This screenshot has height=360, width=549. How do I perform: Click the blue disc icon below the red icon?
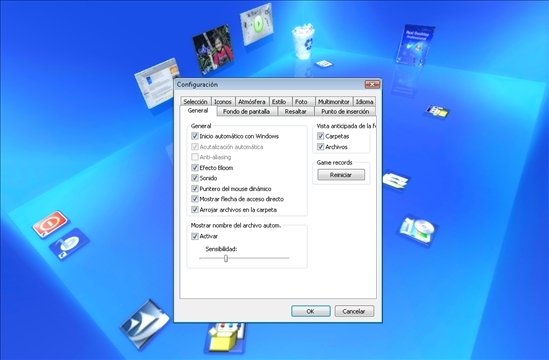(x=69, y=243)
